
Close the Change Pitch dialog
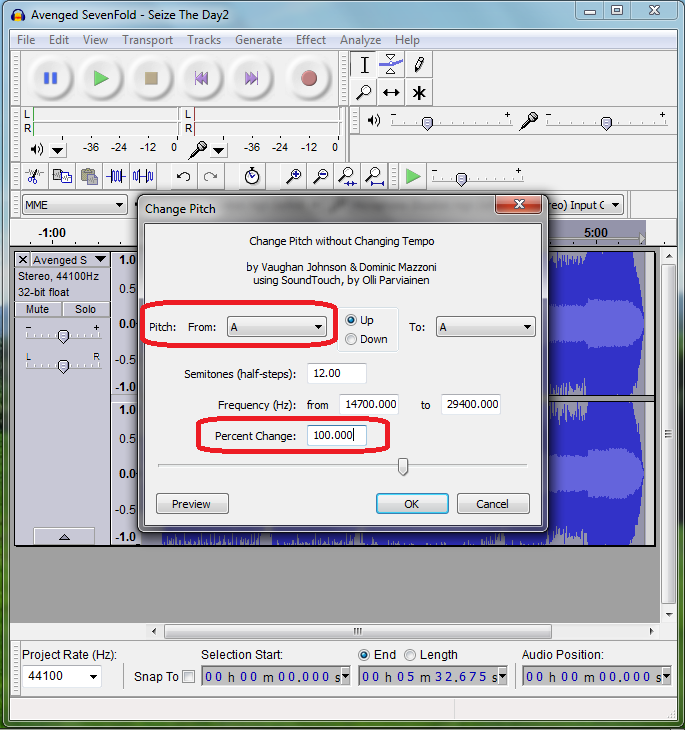click(x=519, y=204)
